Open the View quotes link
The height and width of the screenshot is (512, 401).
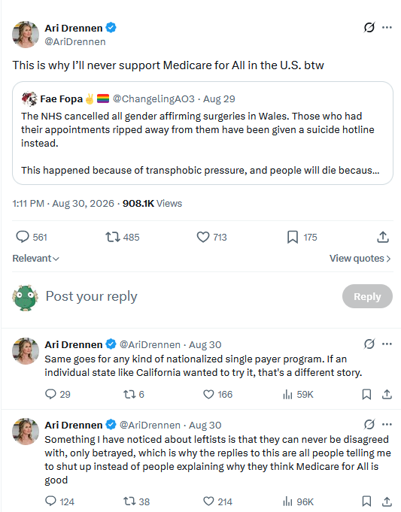click(x=360, y=258)
